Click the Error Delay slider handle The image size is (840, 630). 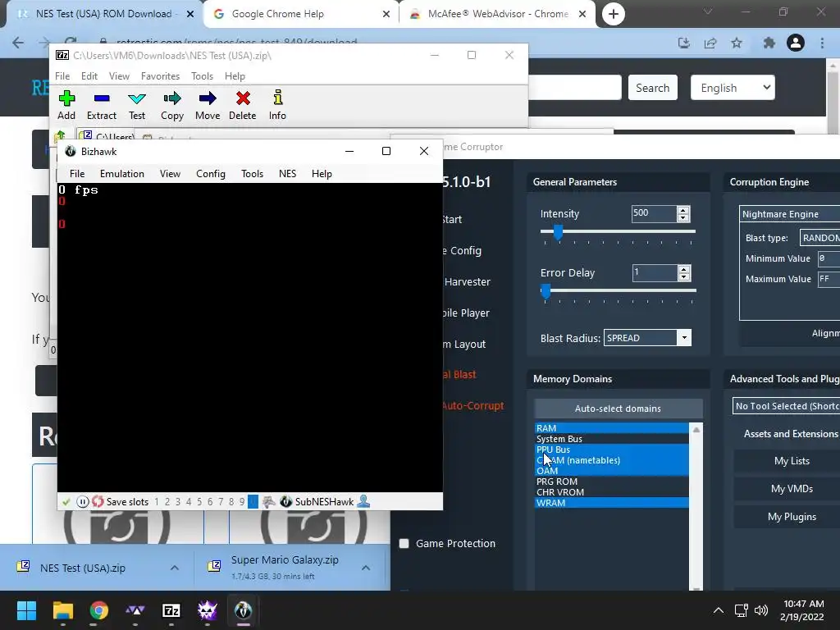546,291
